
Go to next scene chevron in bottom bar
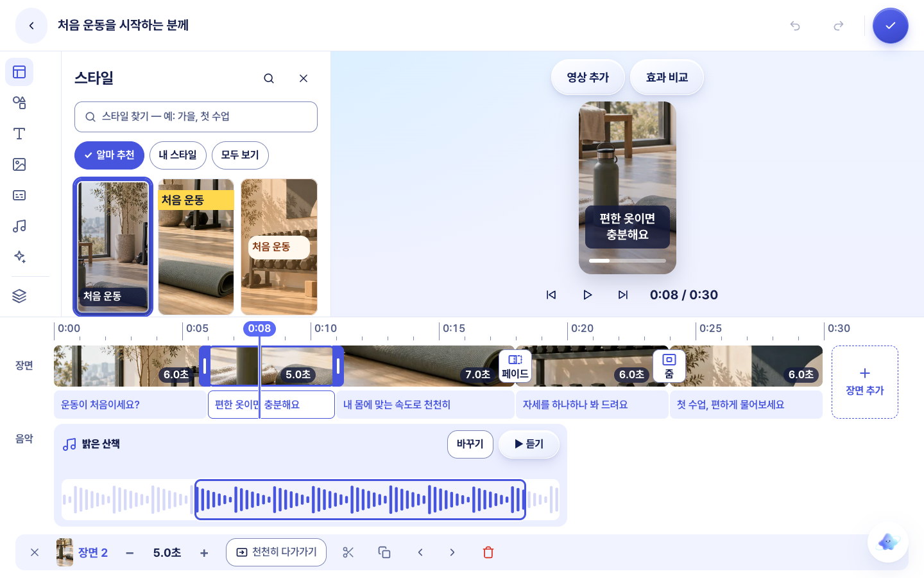coord(452,552)
